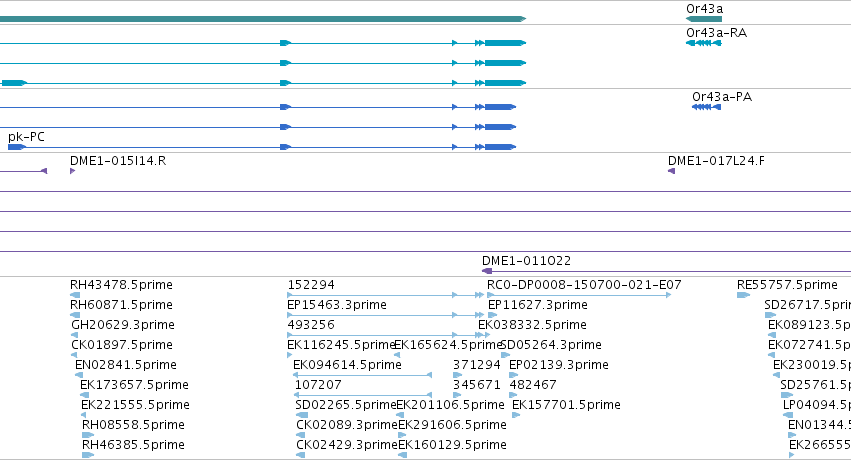Select the 482467 alignment label
The width and height of the screenshot is (851, 460).
click(533, 385)
